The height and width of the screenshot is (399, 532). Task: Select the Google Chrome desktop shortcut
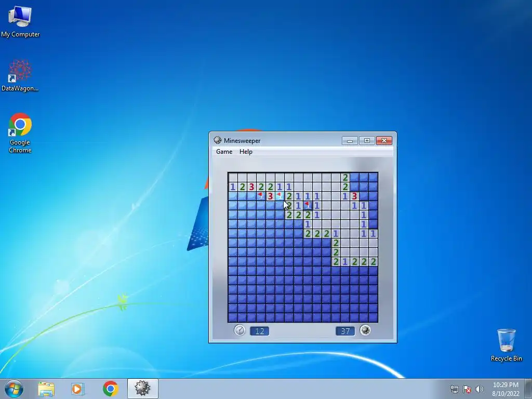click(20, 133)
